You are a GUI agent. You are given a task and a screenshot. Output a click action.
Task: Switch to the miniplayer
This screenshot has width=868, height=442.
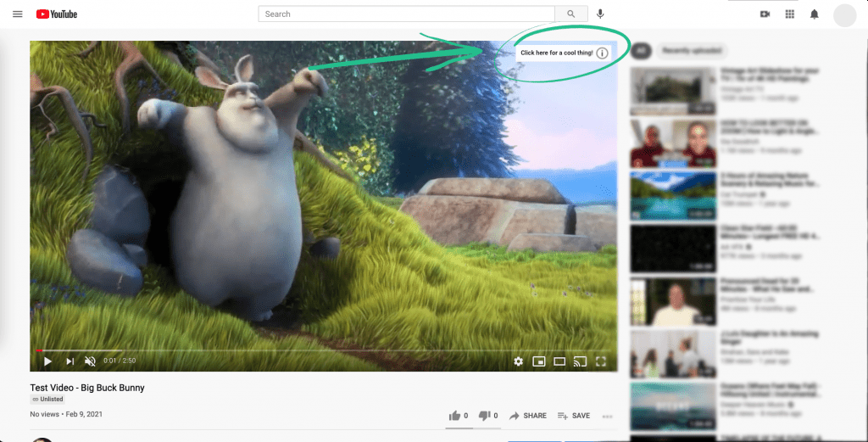click(x=538, y=361)
